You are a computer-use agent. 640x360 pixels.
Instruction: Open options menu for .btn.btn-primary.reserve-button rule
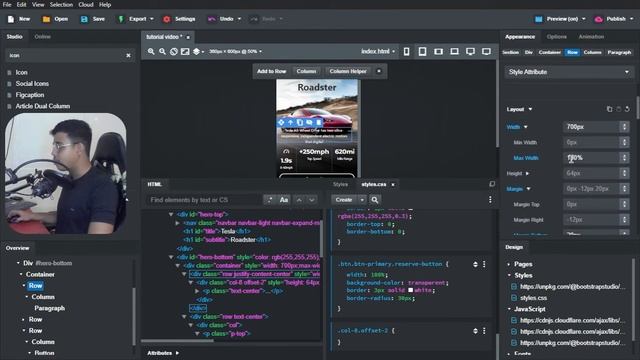click(484, 264)
